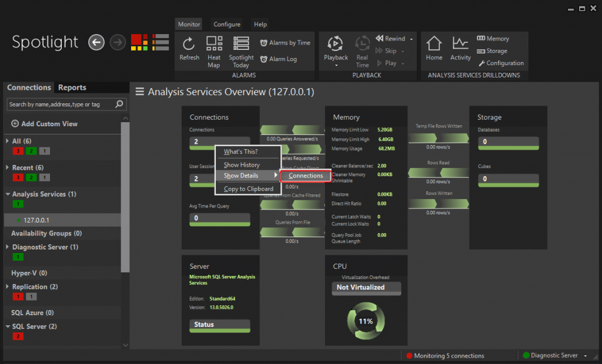Click the Rewind control
Image resolution: width=602 pixels, height=364 pixels.
[390, 38]
